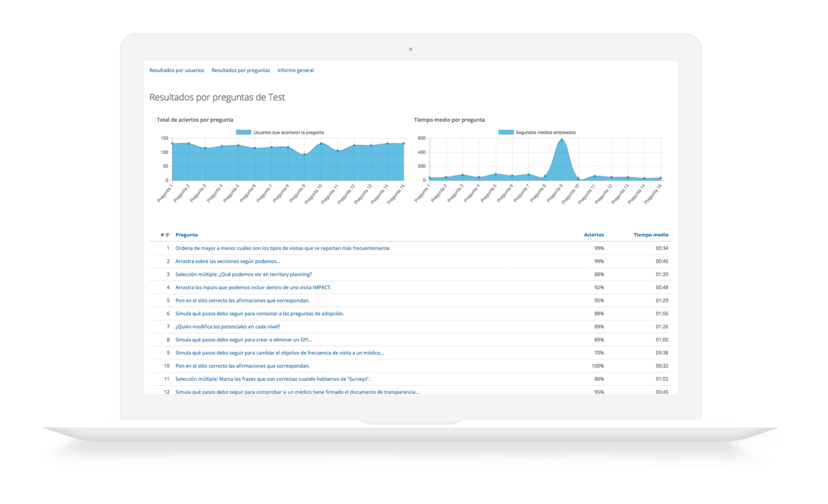Open the Resultados por usuarios tab
The image size is (828, 504).
(177, 70)
